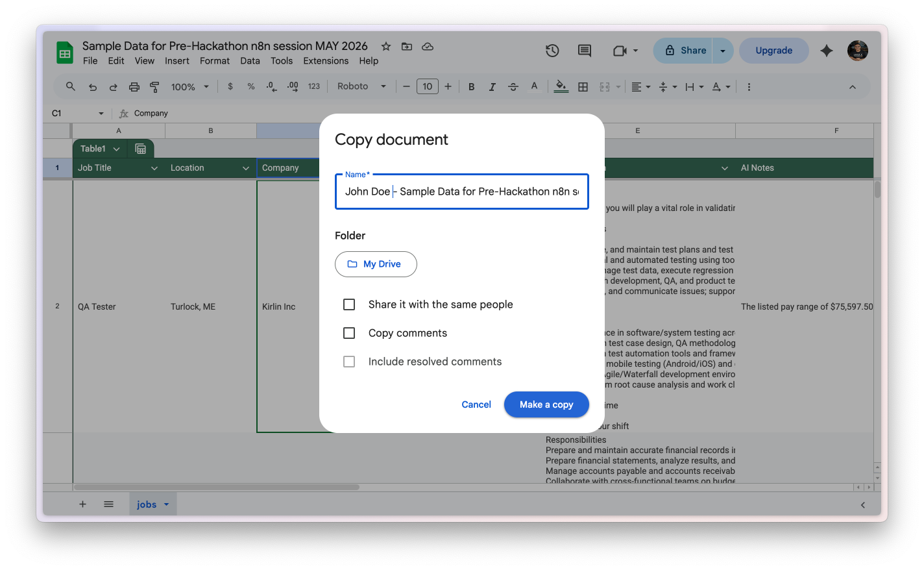Star the spreadsheet document
The image size is (924, 570).
click(386, 46)
